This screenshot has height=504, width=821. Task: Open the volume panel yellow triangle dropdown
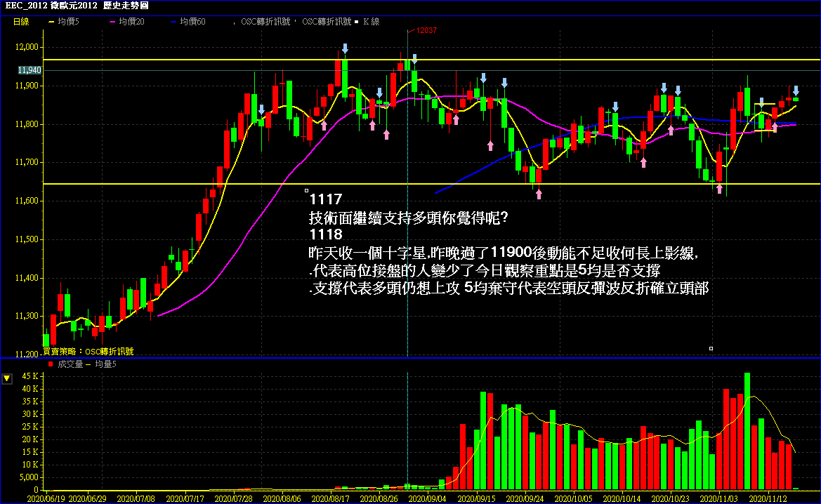coord(7,378)
